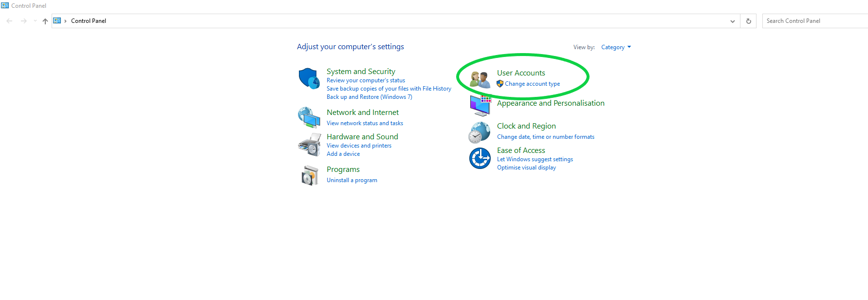Select Optimise visual display link

(526, 168)
